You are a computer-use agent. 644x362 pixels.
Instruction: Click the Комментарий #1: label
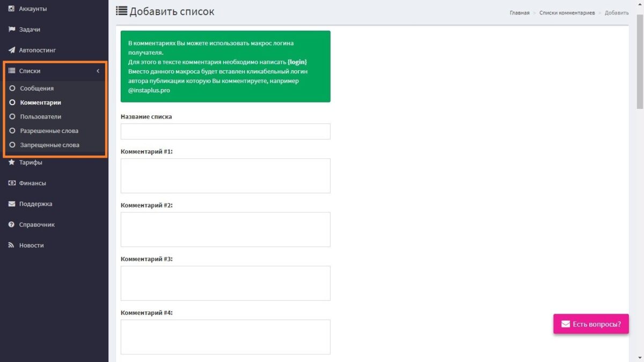(147, 152)
